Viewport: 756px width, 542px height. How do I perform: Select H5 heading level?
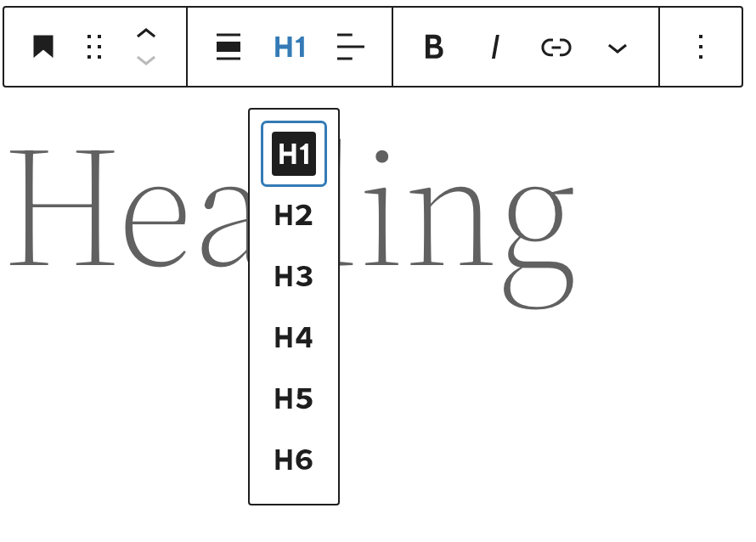point(293,398)
